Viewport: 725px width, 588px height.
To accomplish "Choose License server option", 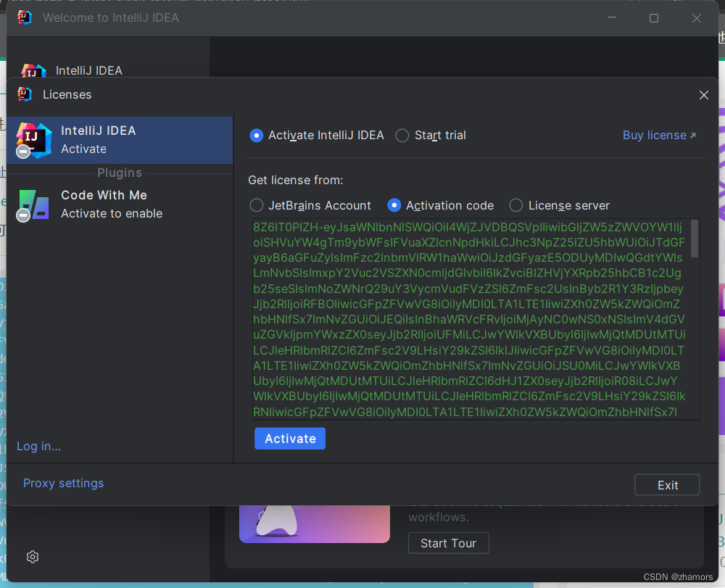I will (x=516, y=205).
